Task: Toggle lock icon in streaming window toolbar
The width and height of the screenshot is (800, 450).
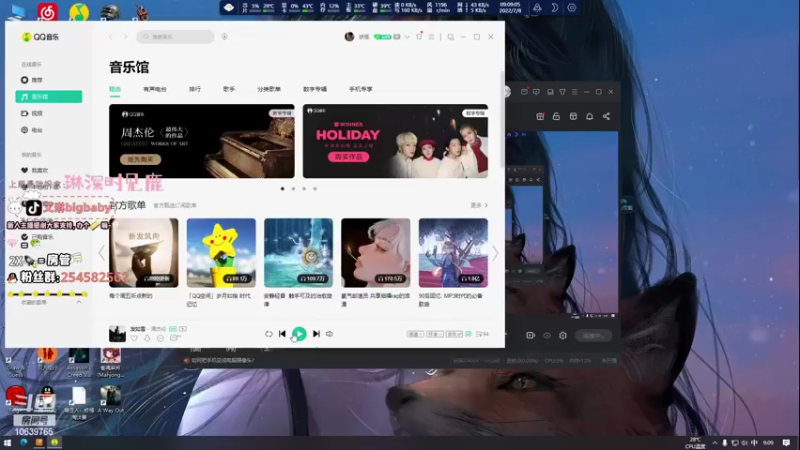Action: coord(556,116)
